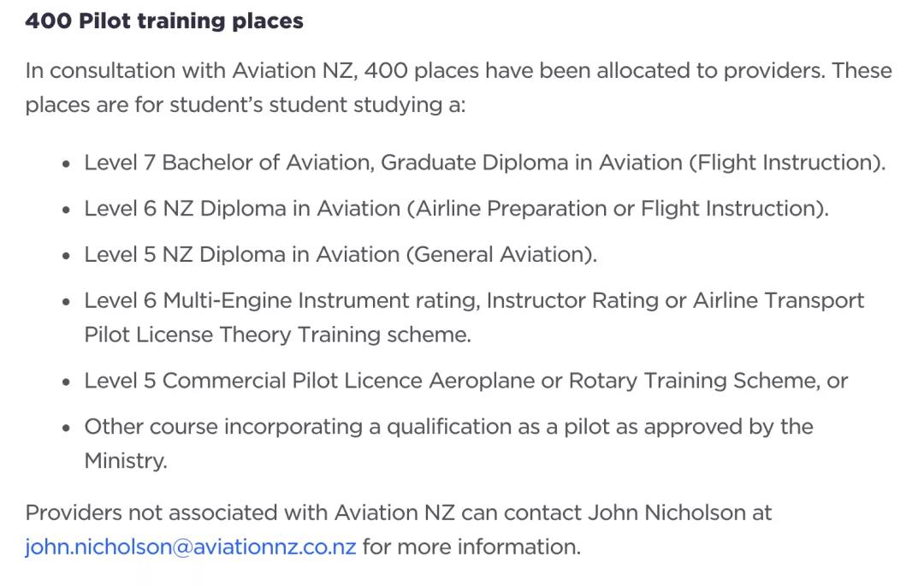This screenshot has height=586, width=924.
Task: Click "Providers not associated with Aviation NZ" text
Action: pyautogui.click(x=240, y=513)
